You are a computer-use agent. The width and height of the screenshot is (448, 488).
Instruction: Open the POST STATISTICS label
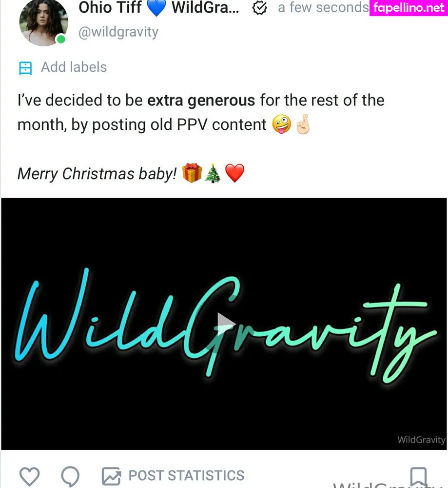[x=186, y=475]
